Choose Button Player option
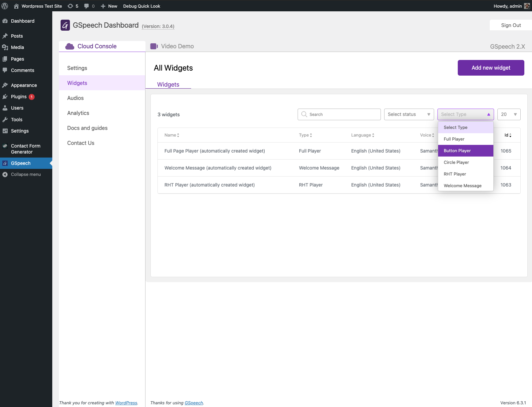532x407 pixels. [466, 151]
